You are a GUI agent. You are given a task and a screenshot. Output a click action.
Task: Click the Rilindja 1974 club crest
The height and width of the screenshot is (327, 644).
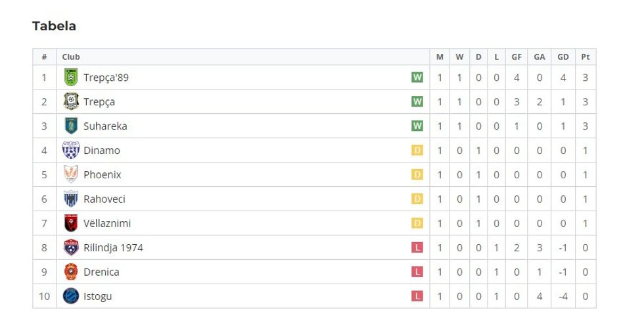pyautogui.click(x=70, y=248)
